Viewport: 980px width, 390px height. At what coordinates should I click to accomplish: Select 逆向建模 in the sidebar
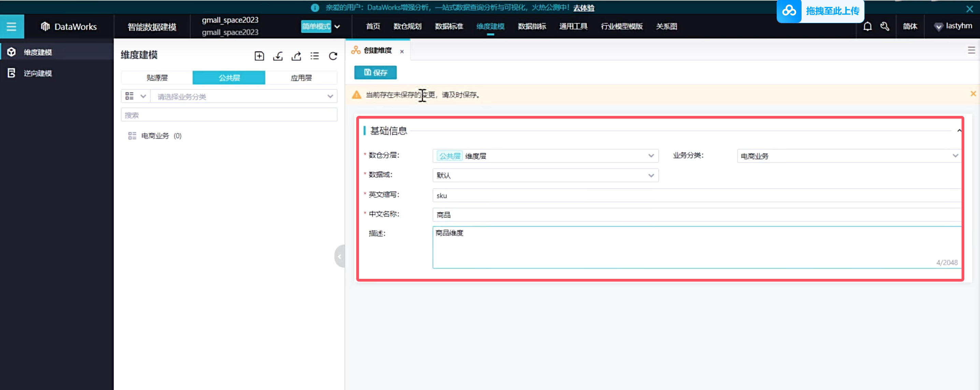pyautogui.click(x=38, y=73)
